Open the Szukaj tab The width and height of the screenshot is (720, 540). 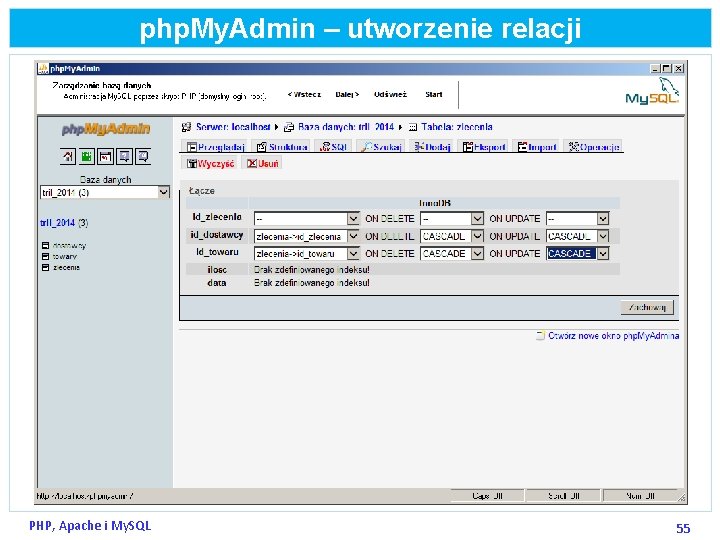click(381, 147)
